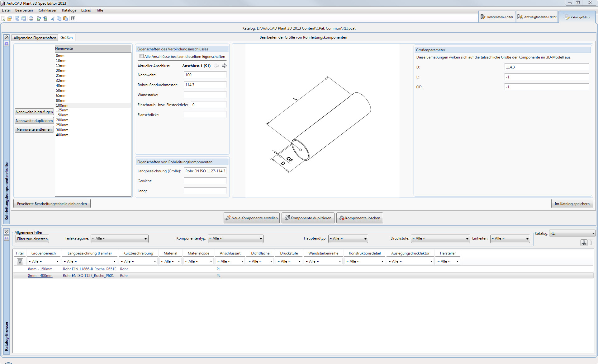Screen dimensions: 598x364
Task: Click the pipe assembly view icon
Action: pos(584,243)
